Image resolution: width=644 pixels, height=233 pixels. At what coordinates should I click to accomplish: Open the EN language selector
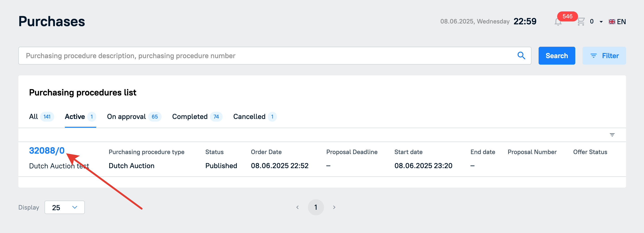(617, 22)
